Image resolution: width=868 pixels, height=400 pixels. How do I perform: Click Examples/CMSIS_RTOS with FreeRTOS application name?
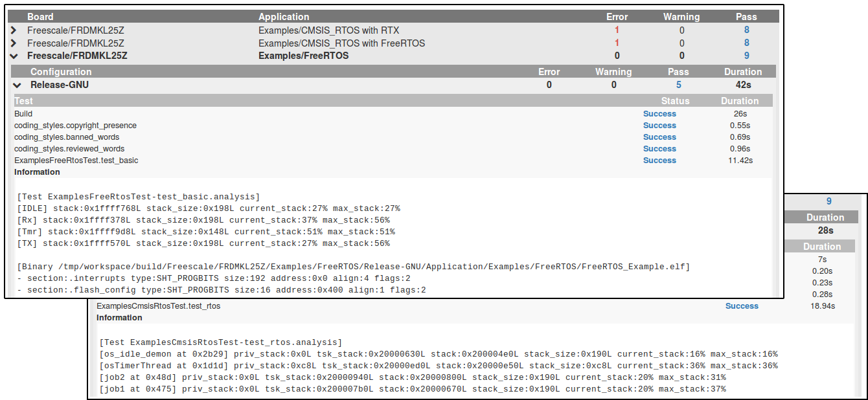tap(341, 43)
